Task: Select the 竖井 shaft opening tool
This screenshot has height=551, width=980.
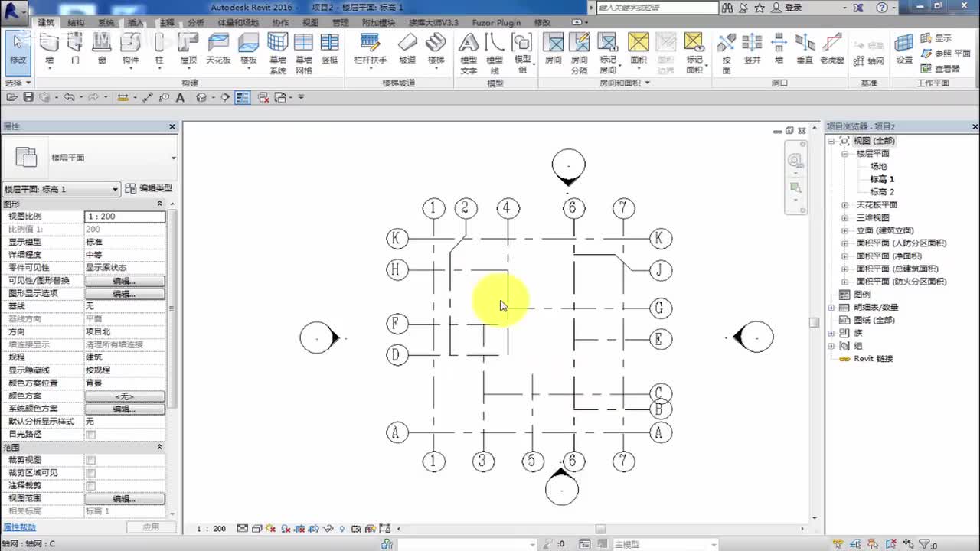Action: [x=753, y=48]
